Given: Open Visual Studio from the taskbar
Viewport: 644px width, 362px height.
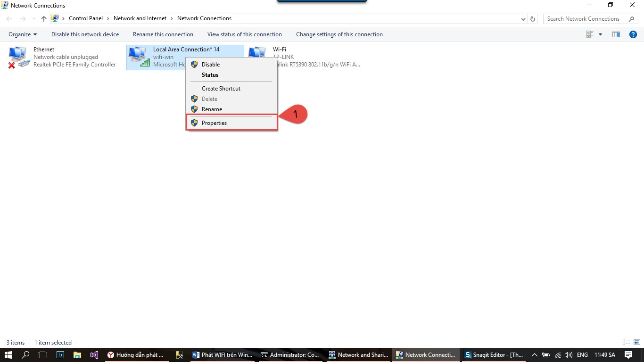Looking at the screenshot, I should tap(94, 355).
